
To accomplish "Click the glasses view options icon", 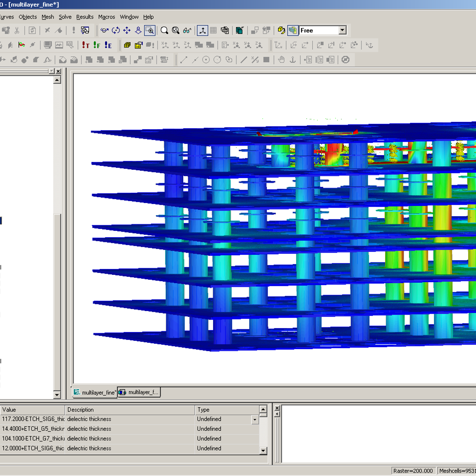I will point(187,30).
